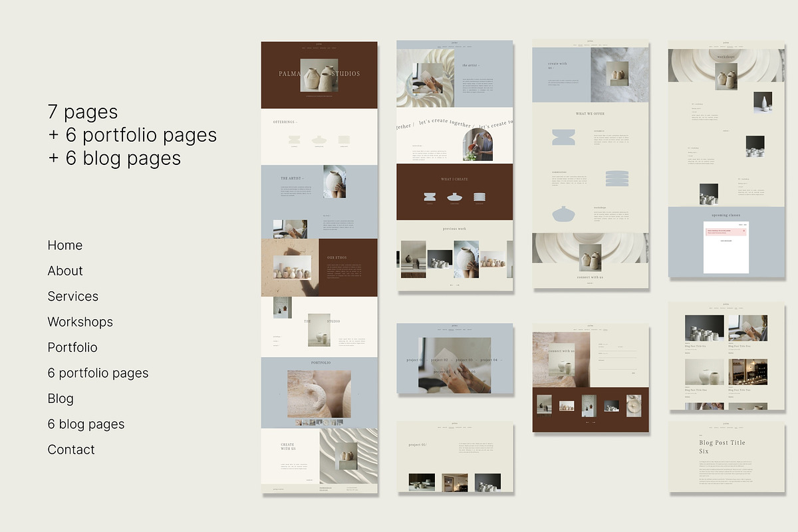Click the 'About' list entry
The height and width of the screenshot is (532, 798).
65,271
